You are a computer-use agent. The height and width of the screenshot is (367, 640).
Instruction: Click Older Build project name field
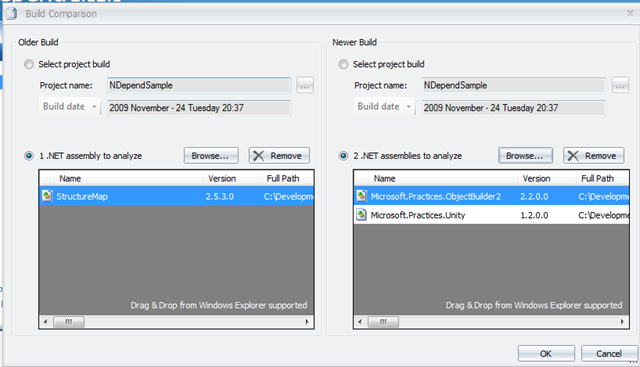click(199, 85)
